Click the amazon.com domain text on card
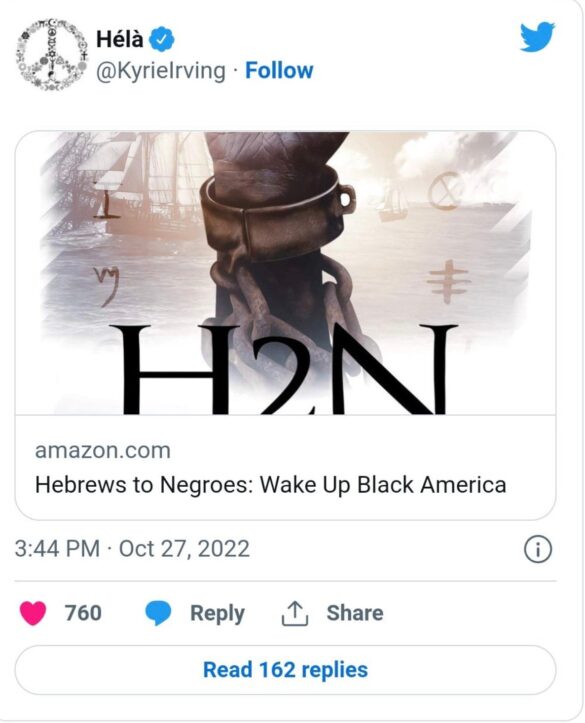 pyautogui.click(x=103, y=450)
